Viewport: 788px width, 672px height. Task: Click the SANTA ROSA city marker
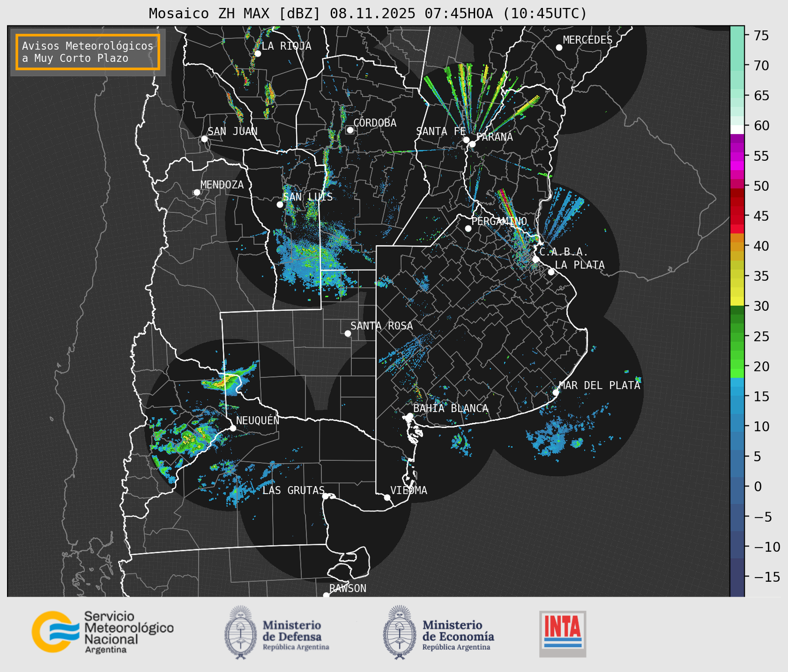348,333
